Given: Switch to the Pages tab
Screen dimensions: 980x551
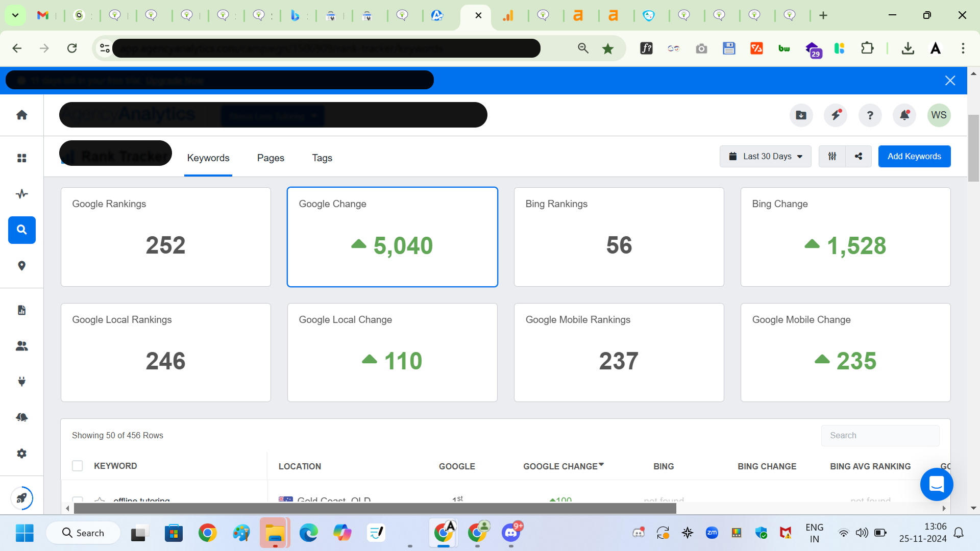Looking at the screenshot, I should (x=271, y=158).
